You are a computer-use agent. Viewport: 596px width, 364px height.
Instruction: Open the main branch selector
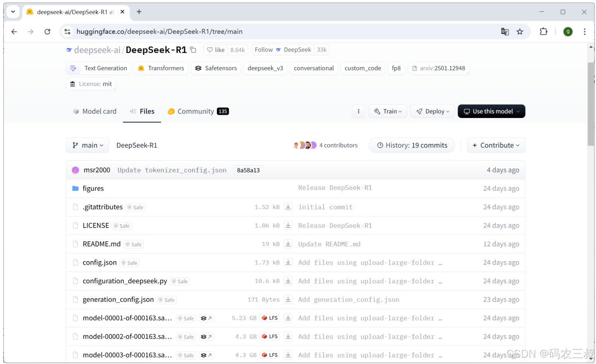tap(87, 145)
